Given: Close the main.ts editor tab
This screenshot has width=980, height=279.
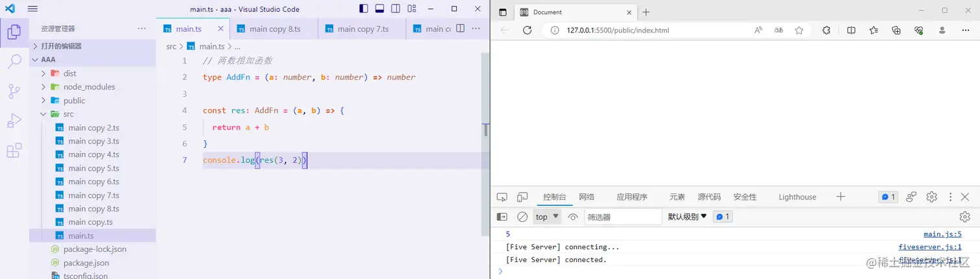Looking at the screenshot, I should click(221, 29).
